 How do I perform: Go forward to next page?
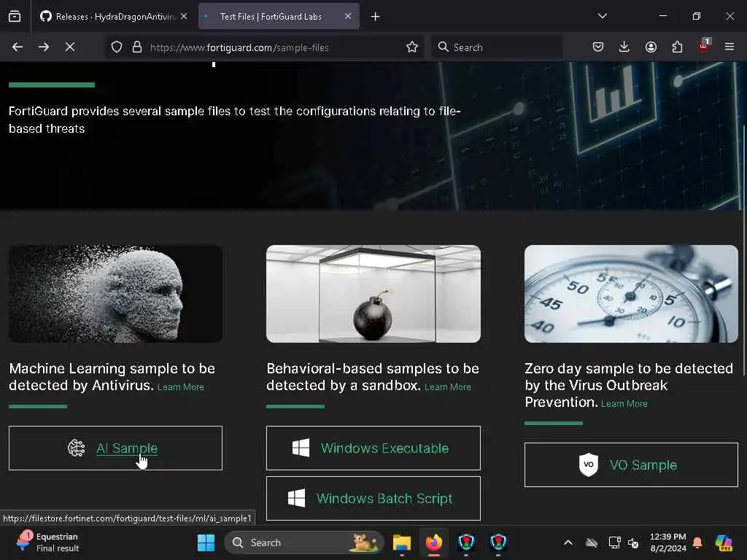tap(44, 47)
